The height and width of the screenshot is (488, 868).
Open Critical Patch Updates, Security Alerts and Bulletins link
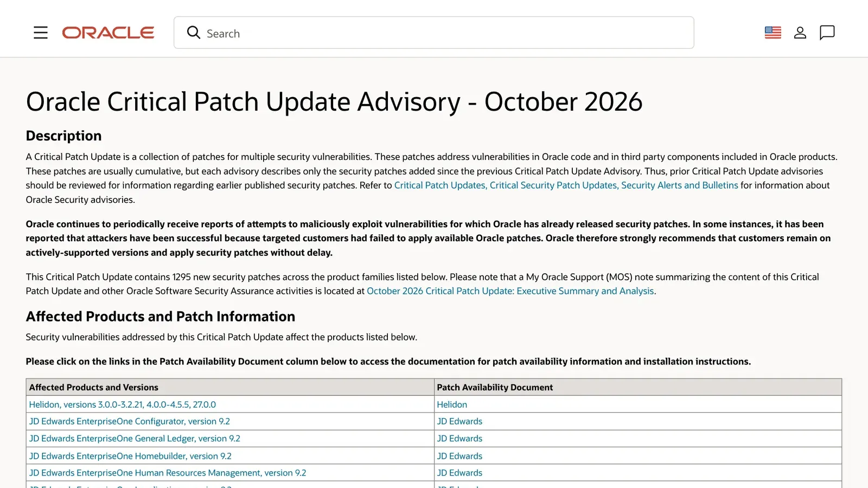coord(566,185)
